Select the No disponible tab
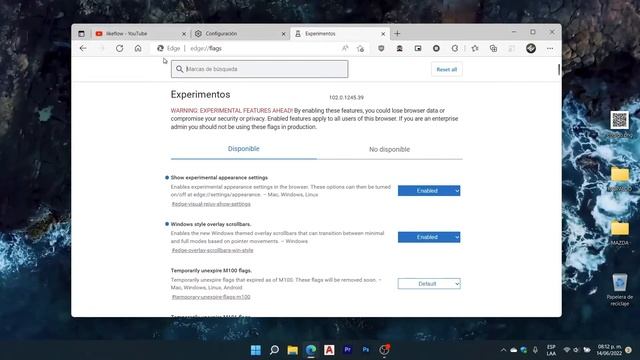The image size is (640, 360). tap(389, 149)
